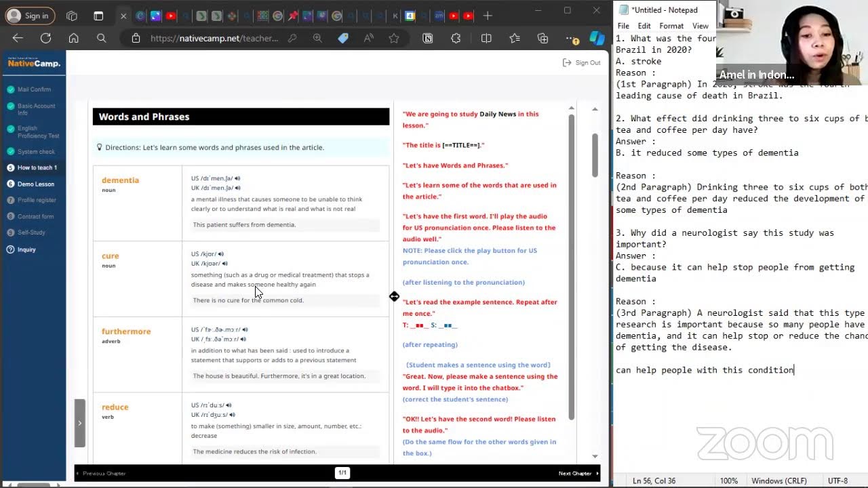Go to the Next Chapter
868x488 pixels.
click(x=578, y=473)
